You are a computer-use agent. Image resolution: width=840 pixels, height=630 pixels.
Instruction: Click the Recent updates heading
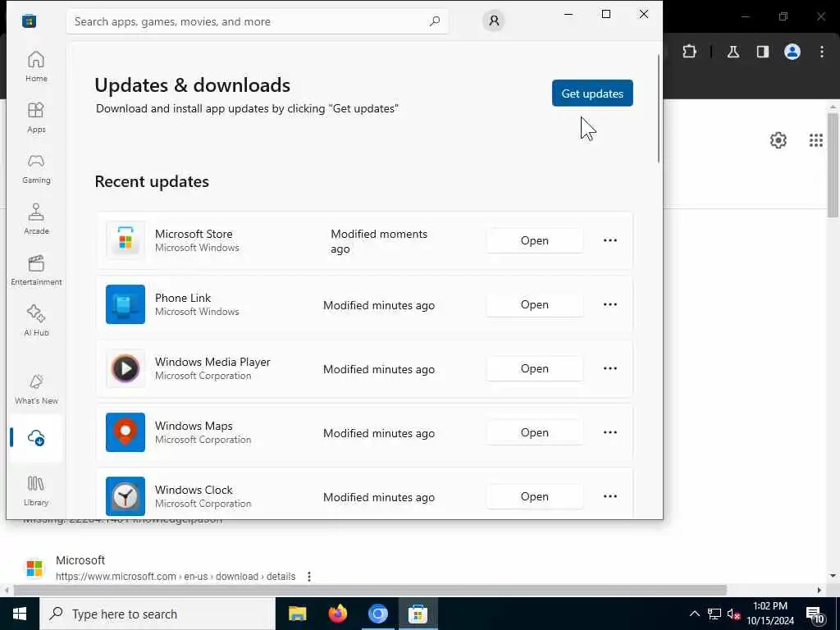(x=152, y=181)
